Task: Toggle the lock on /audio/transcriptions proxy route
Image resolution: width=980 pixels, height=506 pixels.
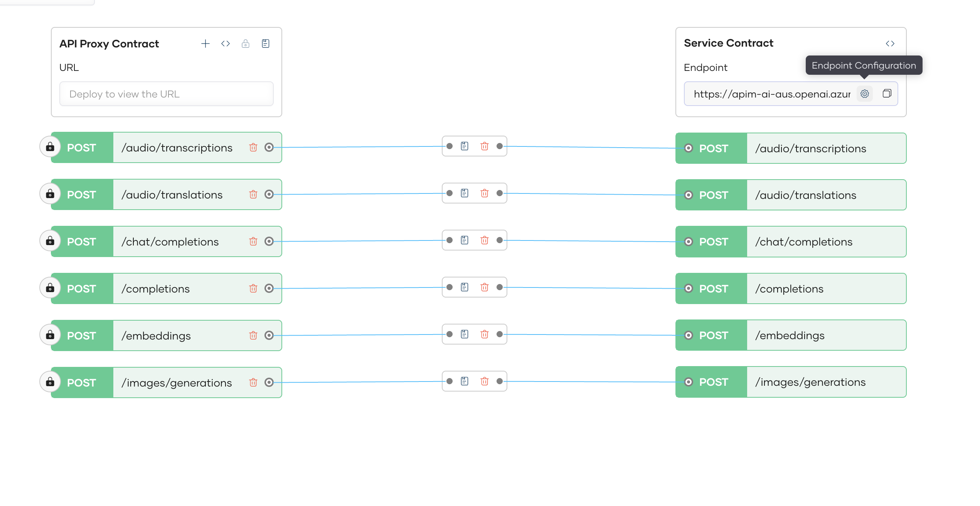Action: [50, 146]
